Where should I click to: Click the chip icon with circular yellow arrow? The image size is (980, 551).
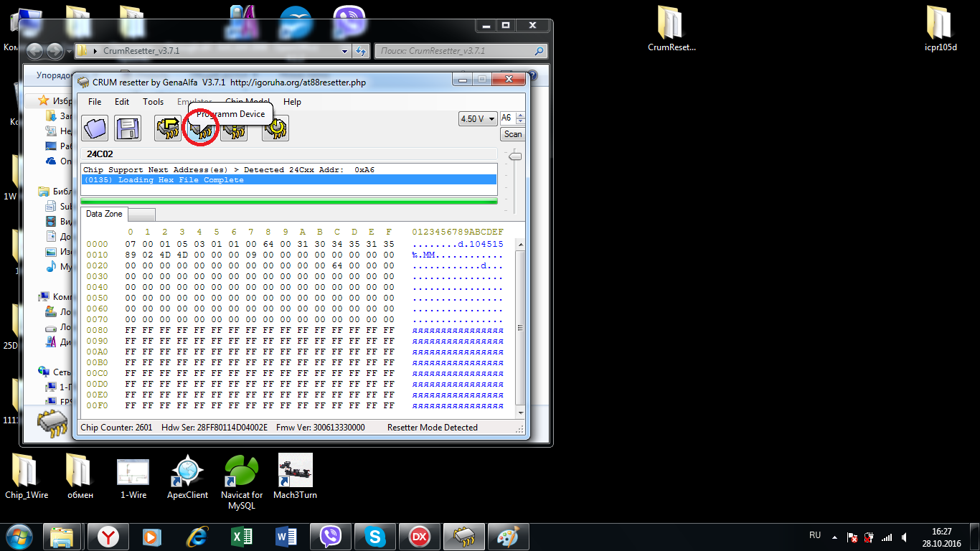pos(275,128)
